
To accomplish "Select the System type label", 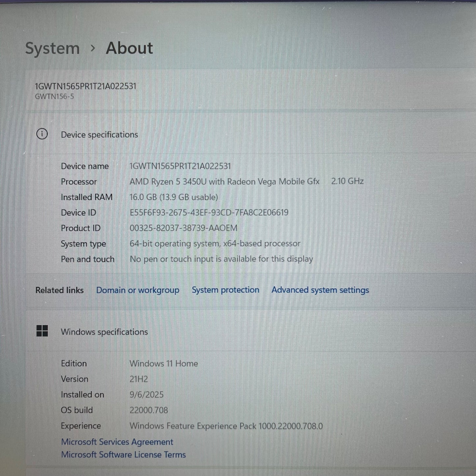I will point(83,244).
